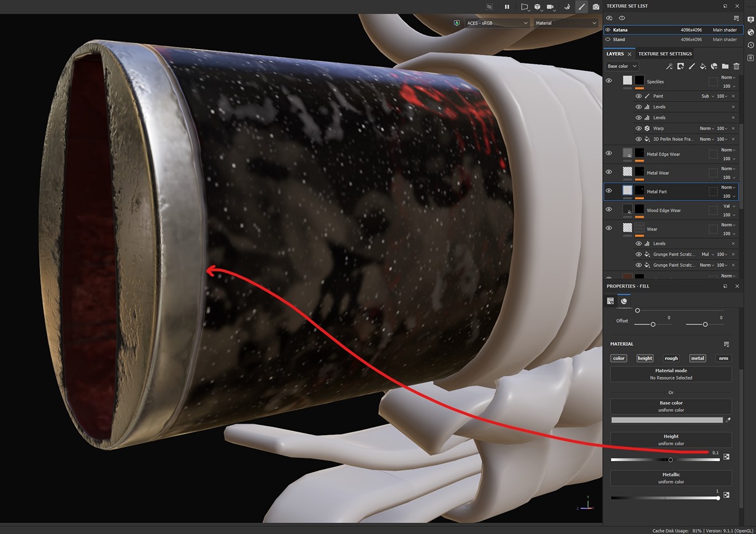This screenshot has height=534, width=756.
Task: Open the cube display mode dropdown icon
Action: click(x=538, y=7)
